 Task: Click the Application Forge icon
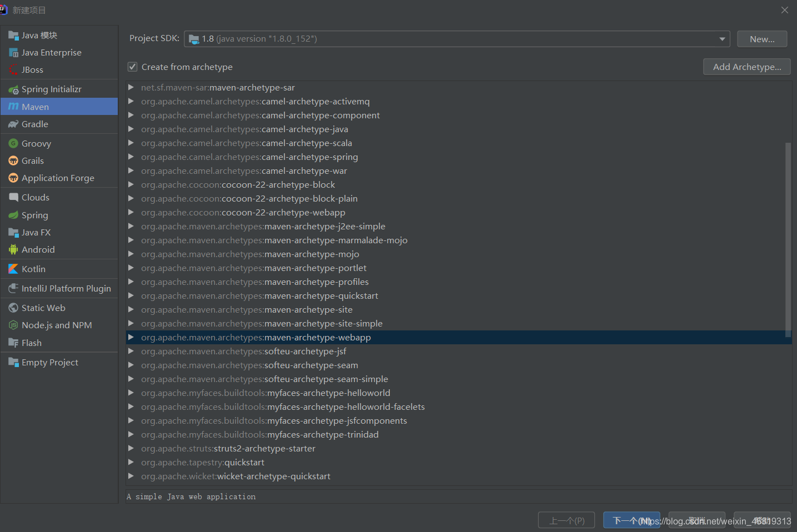point(13,178)
